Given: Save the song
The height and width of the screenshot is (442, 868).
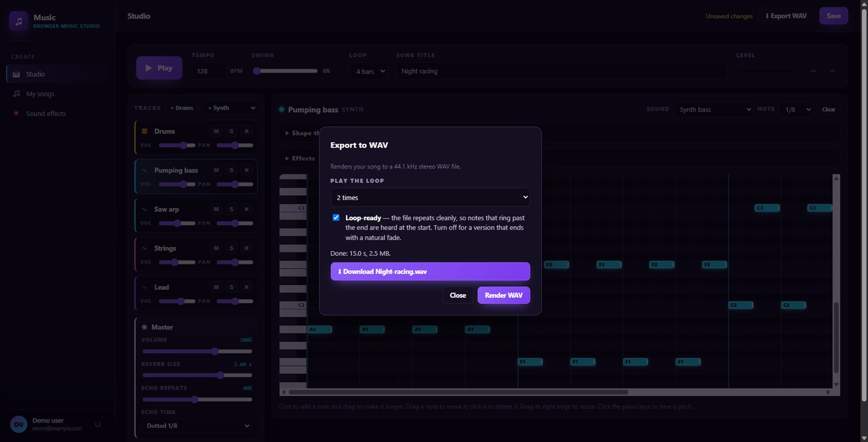Looking at the screenshot, I should coord(833,16).
